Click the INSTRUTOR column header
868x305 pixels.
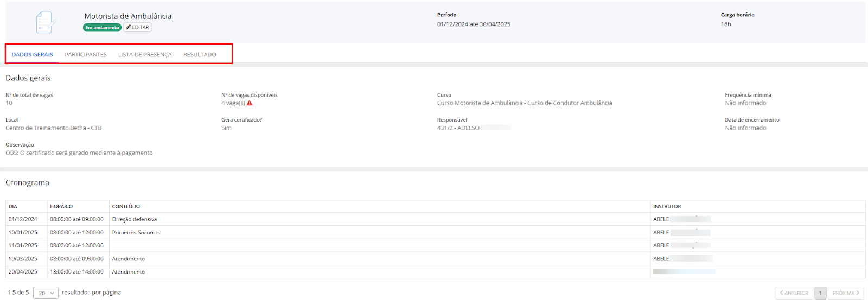click(x=667, y=207)
